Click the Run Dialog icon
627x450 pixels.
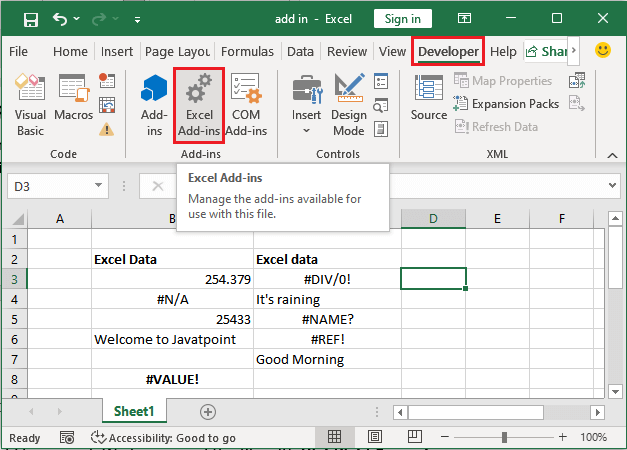(381, 130)
